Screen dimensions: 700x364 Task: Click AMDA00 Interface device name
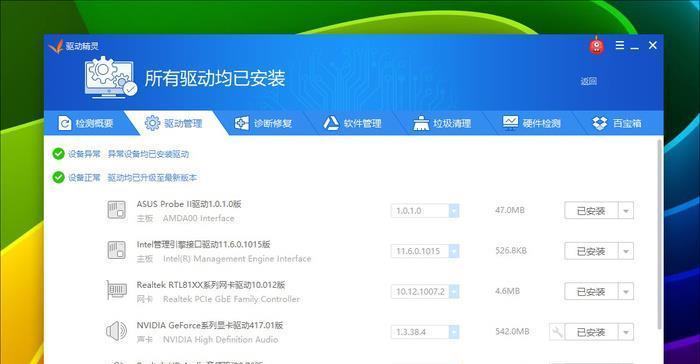(198, 218)
